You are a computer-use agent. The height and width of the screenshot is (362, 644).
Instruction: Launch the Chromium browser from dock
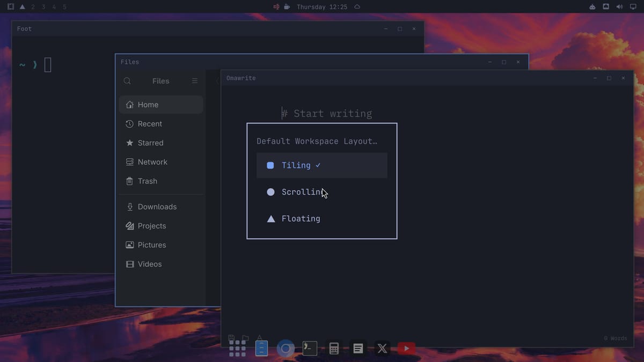(286, 349)
